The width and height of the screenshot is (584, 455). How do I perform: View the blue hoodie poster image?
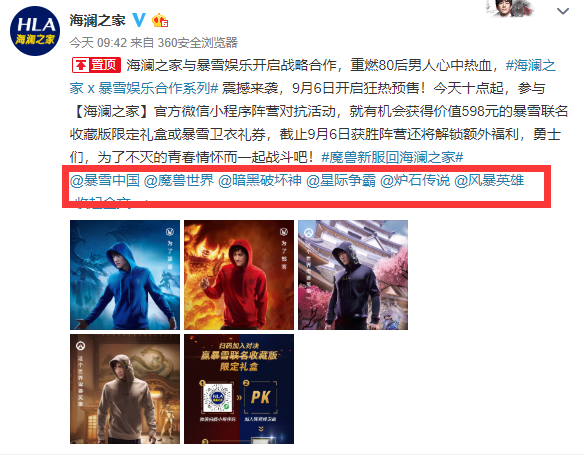coord(125,275)
